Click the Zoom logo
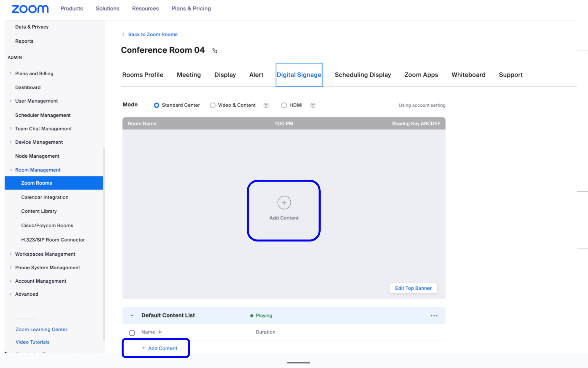 coord(30,9)
